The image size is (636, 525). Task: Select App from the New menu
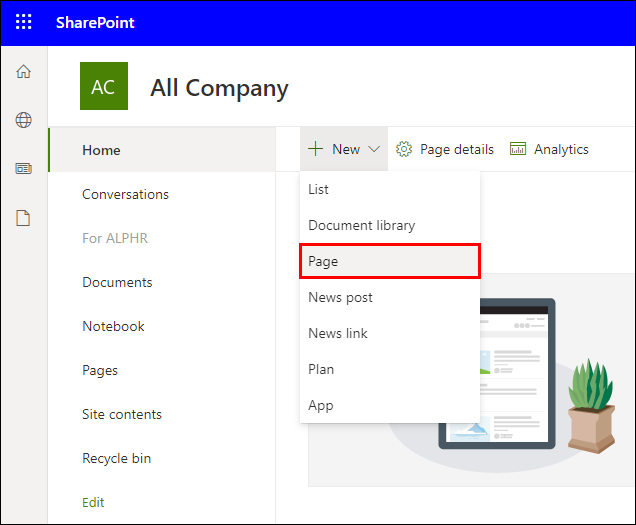pyautogui.click(x=389, y=405)
